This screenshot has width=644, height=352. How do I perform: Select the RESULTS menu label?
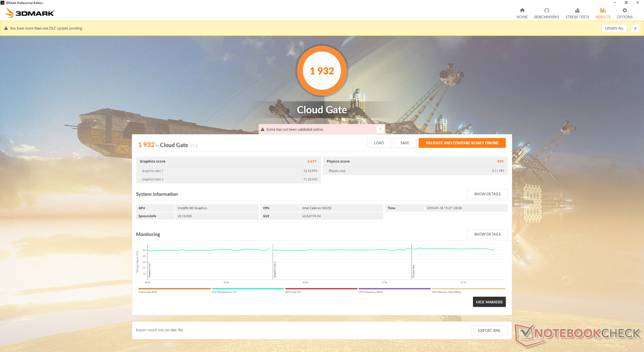(x=603, y=17)
